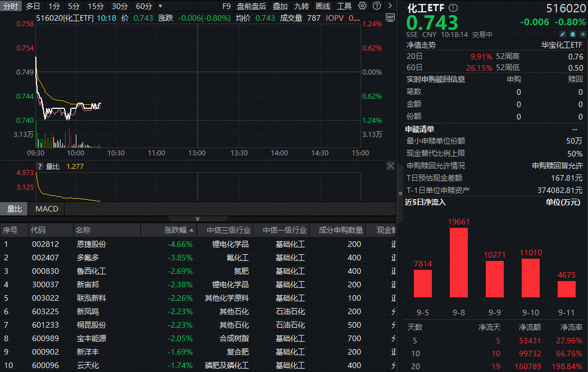The width and height of the screenshot is (588, 372).
Task: Open the 工具 tools menu
Action: point(345,6)
